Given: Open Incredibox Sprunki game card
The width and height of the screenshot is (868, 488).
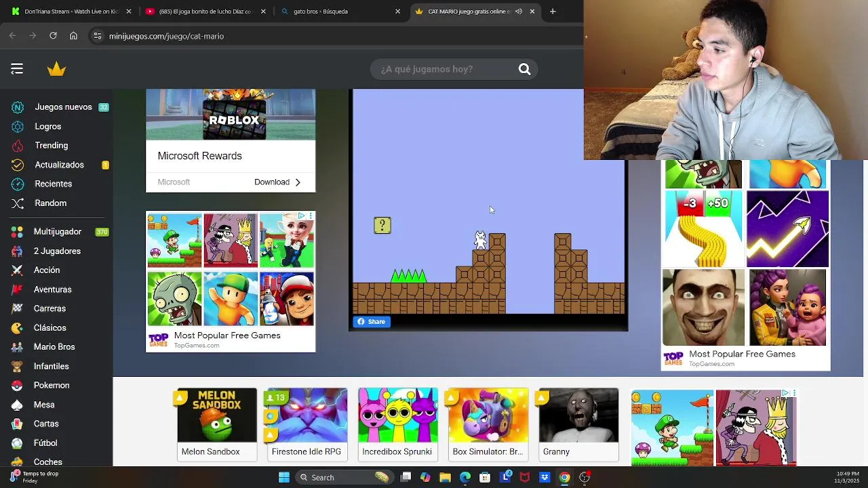Looking at the screenshot, I should tap(397, 424).
